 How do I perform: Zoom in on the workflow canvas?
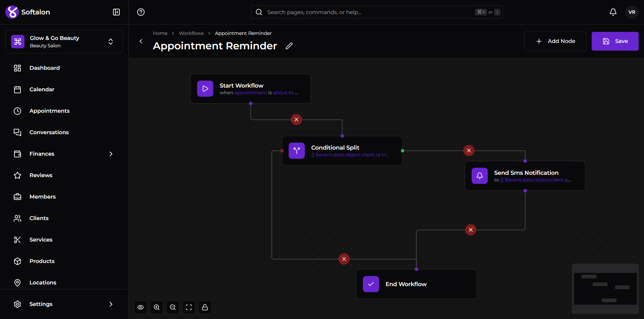(157, 307)
